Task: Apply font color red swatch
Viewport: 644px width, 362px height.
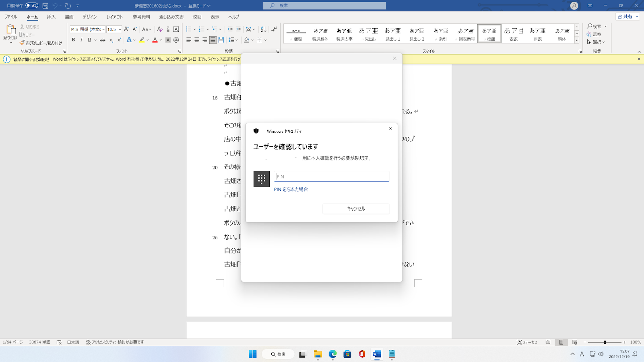Action: pos(155,40)
